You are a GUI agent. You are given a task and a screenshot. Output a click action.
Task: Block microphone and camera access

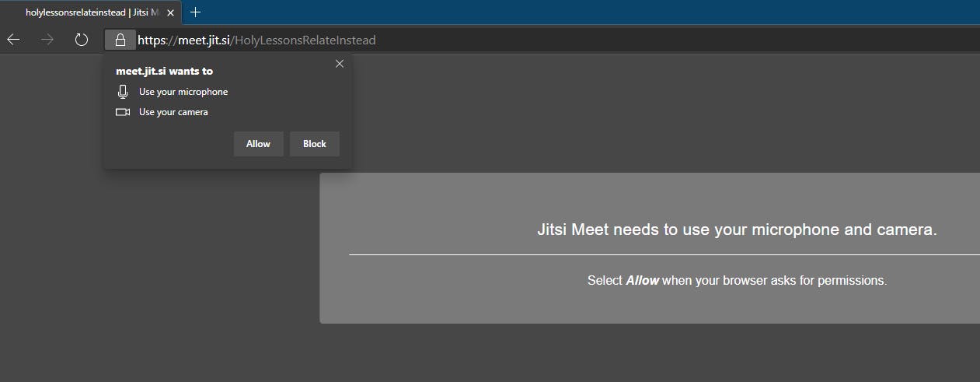tap(315, 144)
